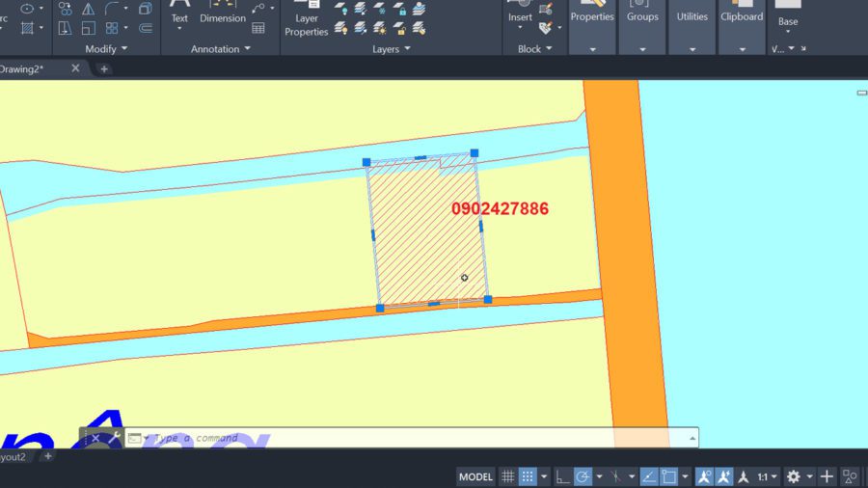Toggle ortho mode in status bar
868x488 pixels.
tap(562, 476)
